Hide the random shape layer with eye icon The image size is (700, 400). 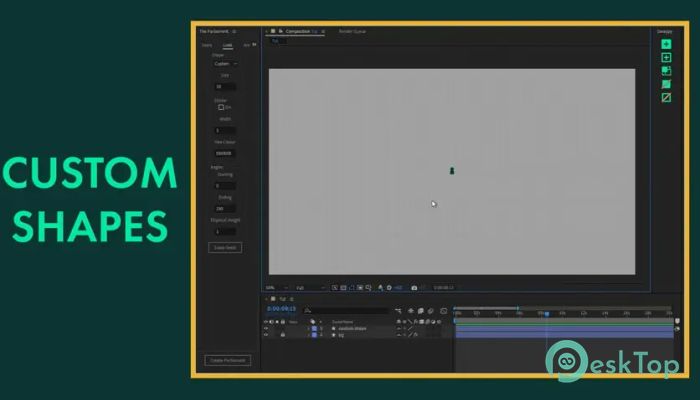266,329
